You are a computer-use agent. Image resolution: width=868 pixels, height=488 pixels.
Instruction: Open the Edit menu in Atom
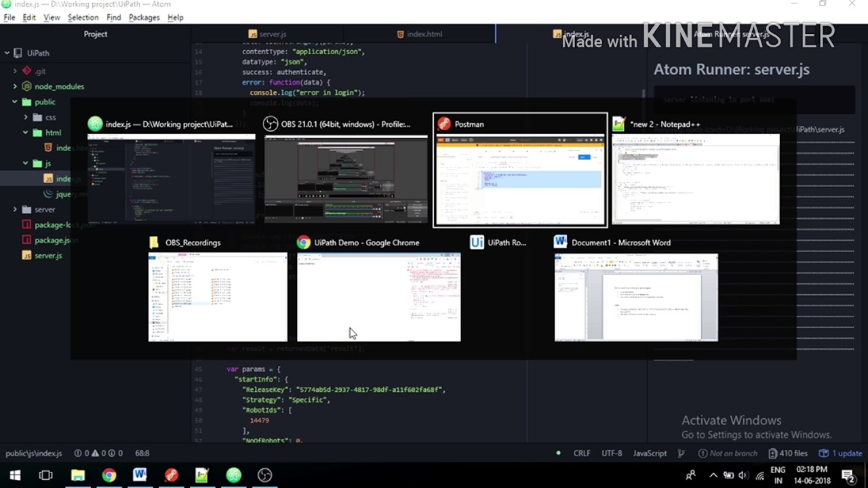tap(29, 17)
